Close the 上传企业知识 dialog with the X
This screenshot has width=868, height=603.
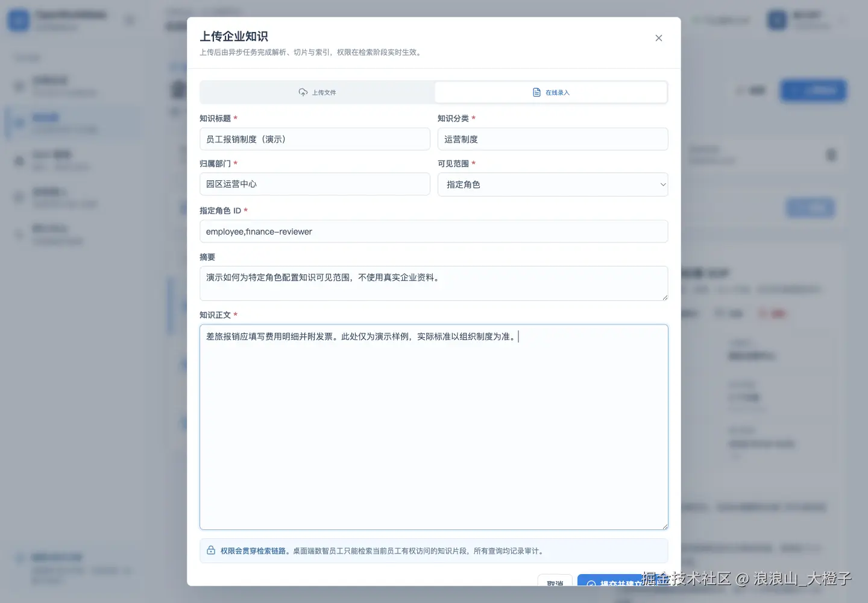tap(659, 38)
